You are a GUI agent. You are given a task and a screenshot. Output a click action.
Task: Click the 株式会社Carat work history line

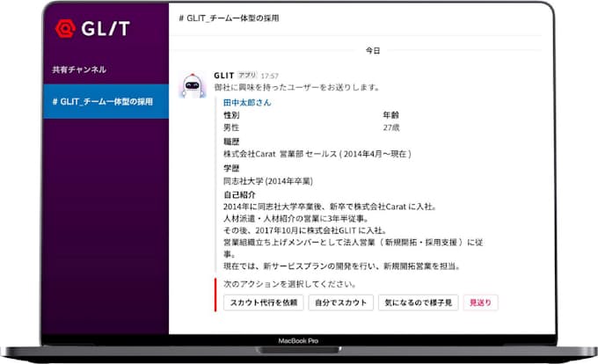(317, 154)
